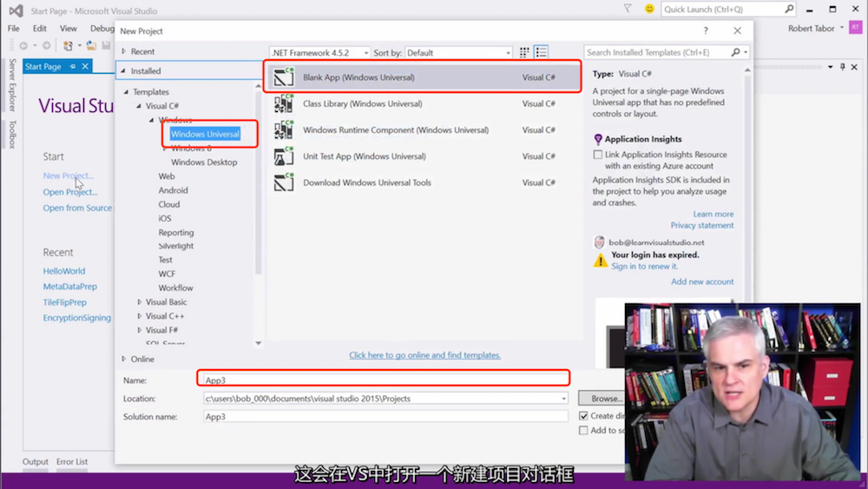Expand the Visual Basic tree node
Viewport: 868px width, 489px height.
coord(140,301)
